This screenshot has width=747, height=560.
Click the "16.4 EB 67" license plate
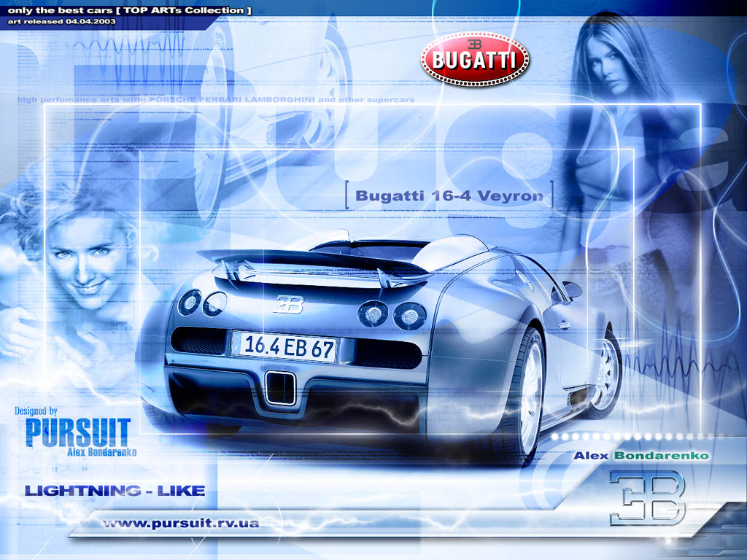284,346
